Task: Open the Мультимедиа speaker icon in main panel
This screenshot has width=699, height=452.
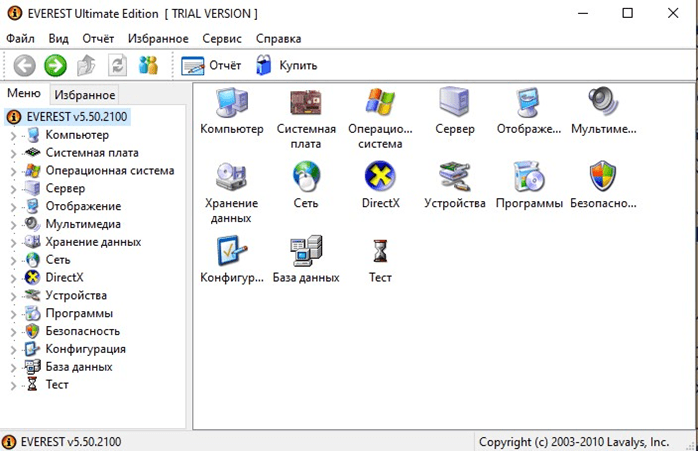Action: coord(603,102)
